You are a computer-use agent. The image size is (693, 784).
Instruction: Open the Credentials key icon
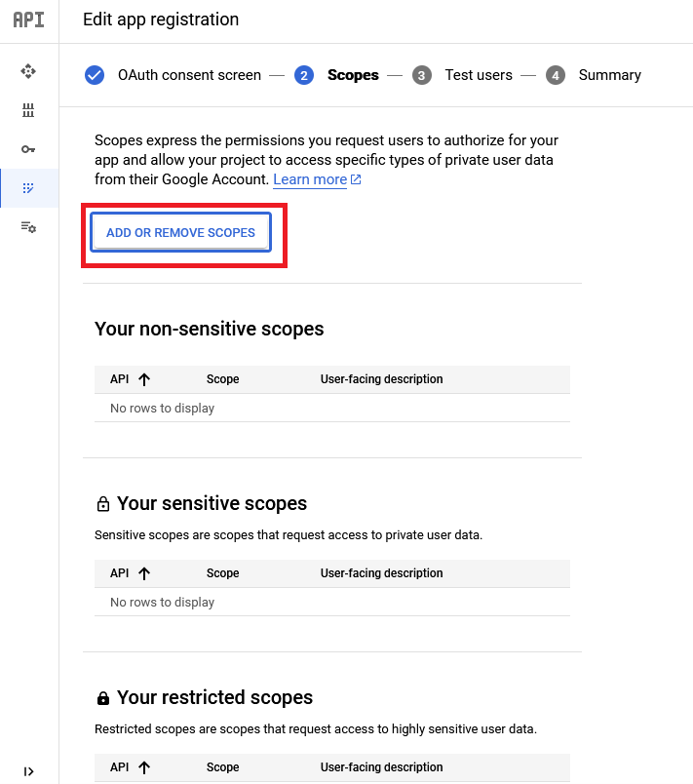click(28, 149)
